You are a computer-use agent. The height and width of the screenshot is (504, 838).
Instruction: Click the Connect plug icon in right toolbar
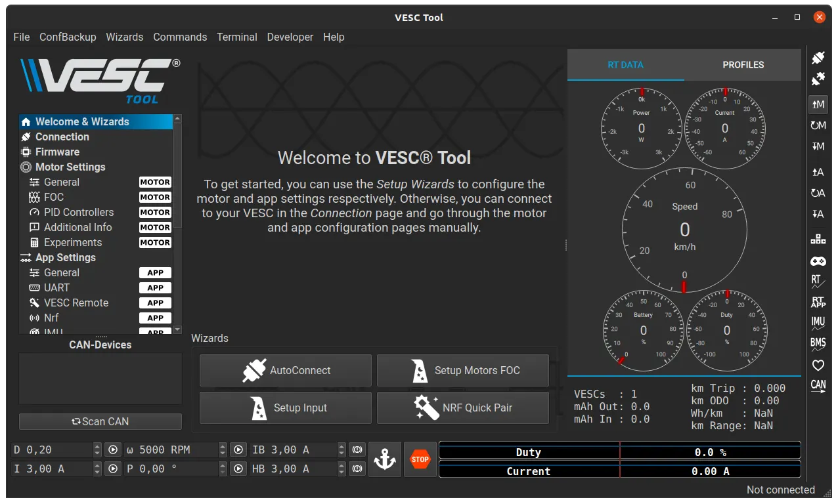pos(818,58)
